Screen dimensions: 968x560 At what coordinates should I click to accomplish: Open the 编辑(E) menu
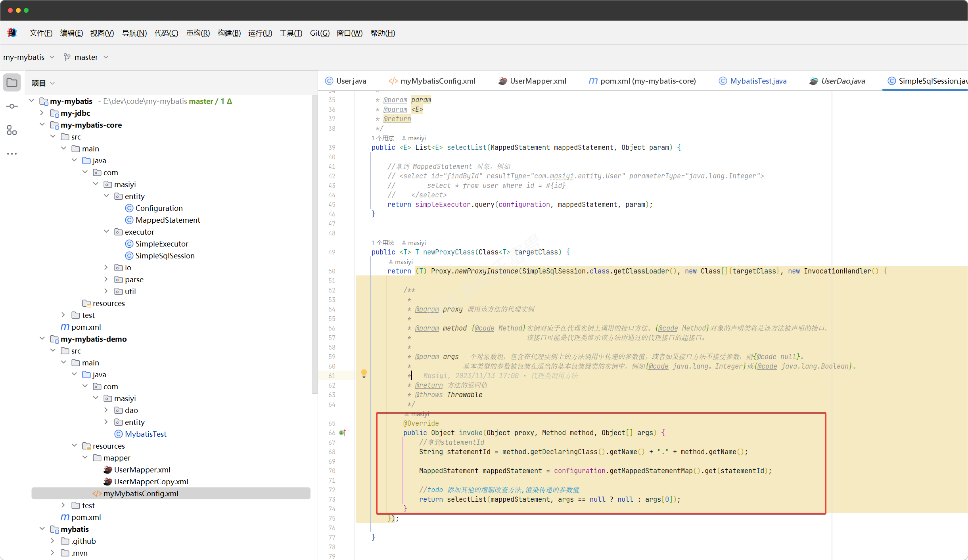71,33
